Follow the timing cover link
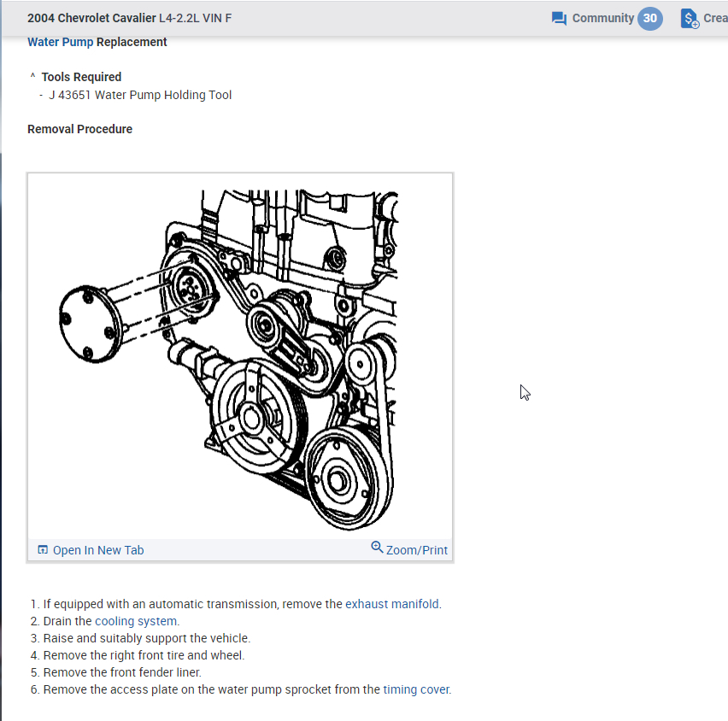The height and width of the screenshot is (721, 728). coord(416,689)
